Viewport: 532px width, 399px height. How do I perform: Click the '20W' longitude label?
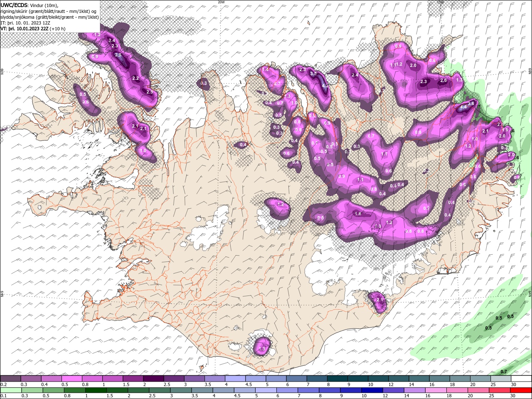coord(221,2)
